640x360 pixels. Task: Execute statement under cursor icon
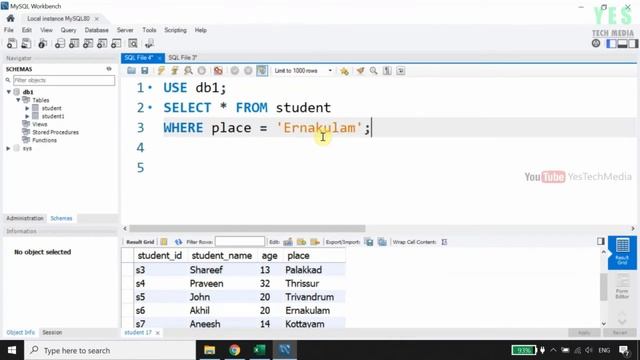click(x=175, y=71)
